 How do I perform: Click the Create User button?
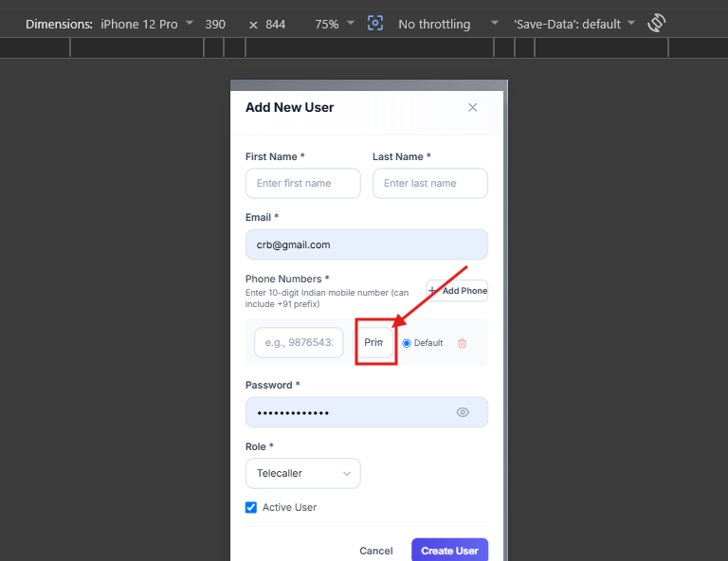(x=449, y=551)
